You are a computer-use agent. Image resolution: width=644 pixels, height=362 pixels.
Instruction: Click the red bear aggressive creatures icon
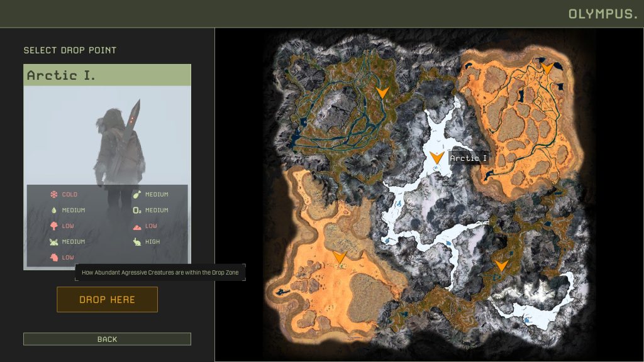(x=54, y=257)
